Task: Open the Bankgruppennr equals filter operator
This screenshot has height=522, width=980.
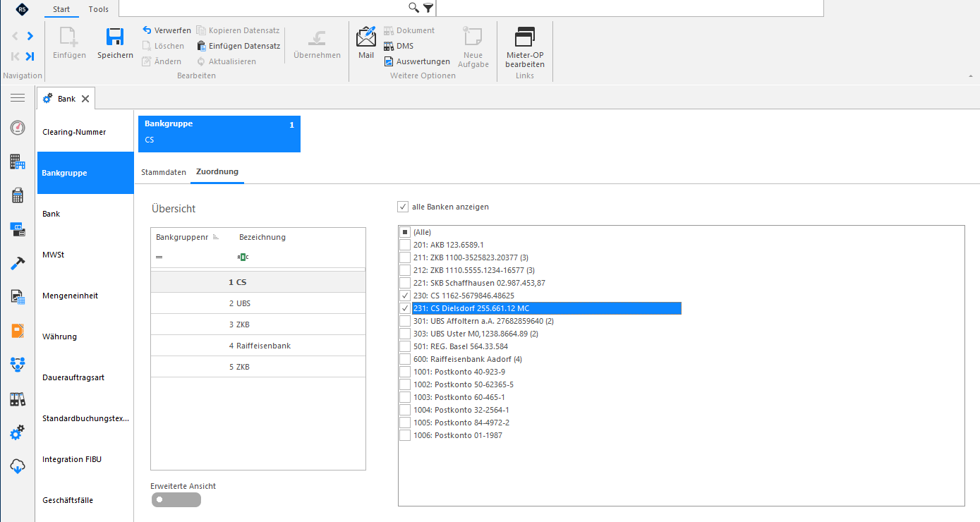Action: point(159,257)
